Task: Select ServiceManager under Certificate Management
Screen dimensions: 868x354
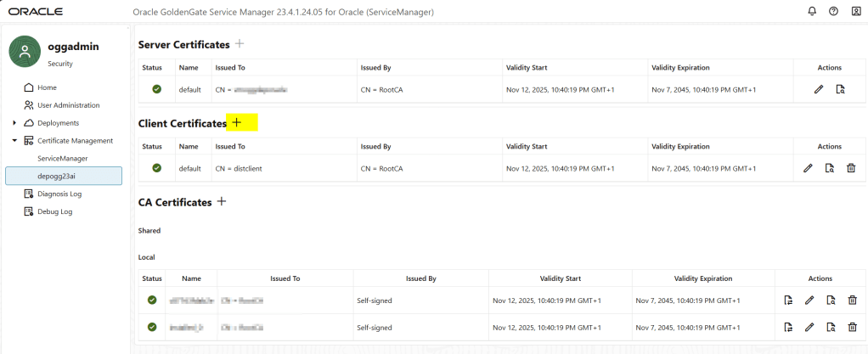Action: click(63, 159)
